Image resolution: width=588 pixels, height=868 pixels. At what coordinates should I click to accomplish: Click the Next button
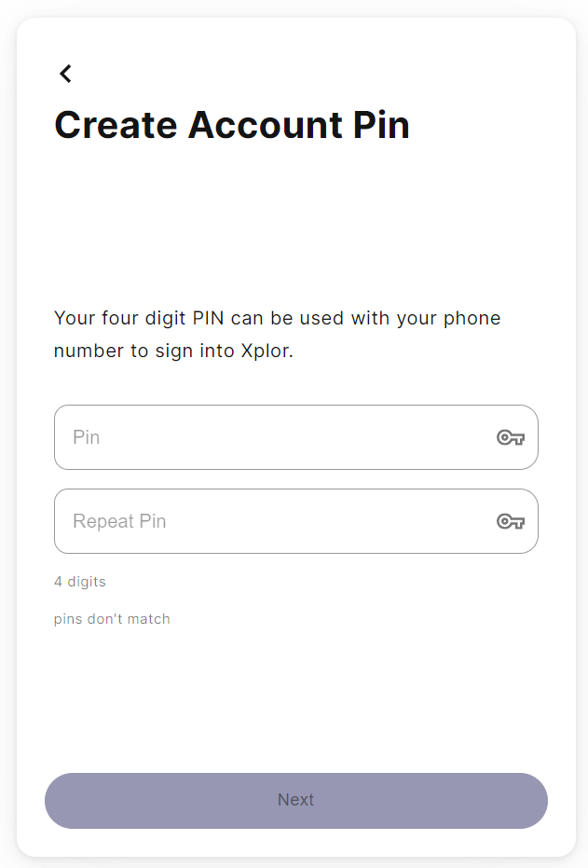click(295, 800)
